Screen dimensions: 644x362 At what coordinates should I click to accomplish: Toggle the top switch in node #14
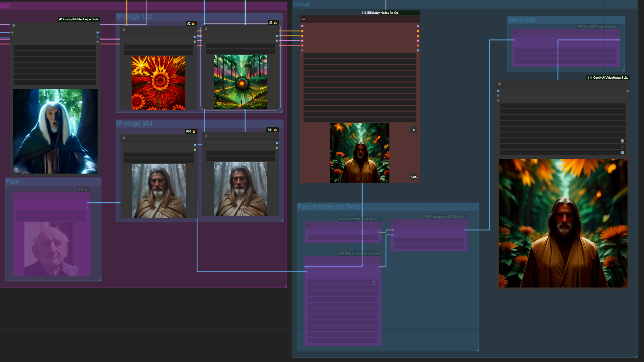[622, 141]
